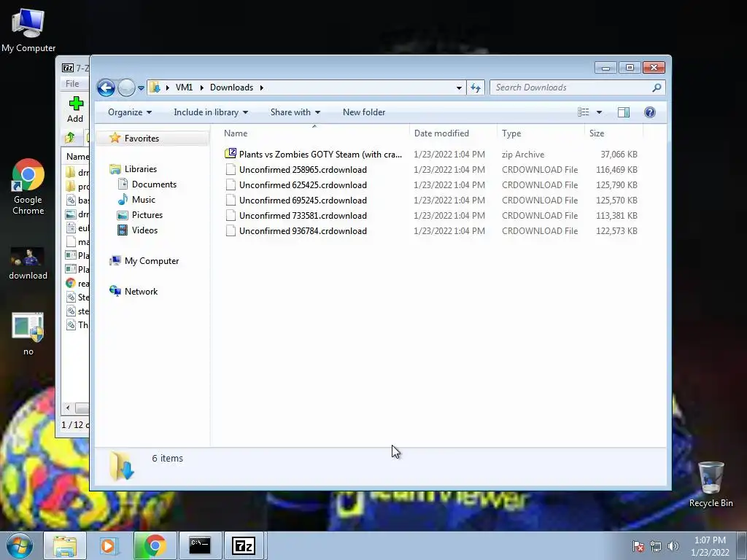This screenshot has height=560, width=747.
Task: Open the File menu in the 7-Zip window
Action: [72, 84]
